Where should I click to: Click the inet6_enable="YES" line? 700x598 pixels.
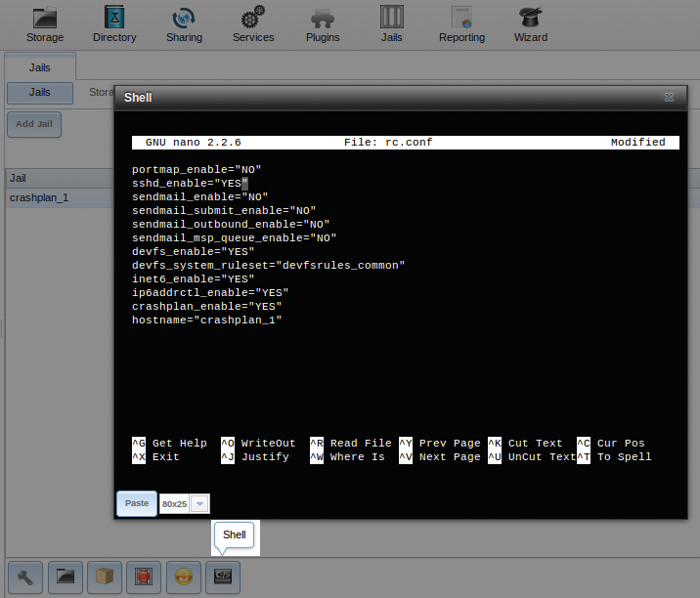194,278
